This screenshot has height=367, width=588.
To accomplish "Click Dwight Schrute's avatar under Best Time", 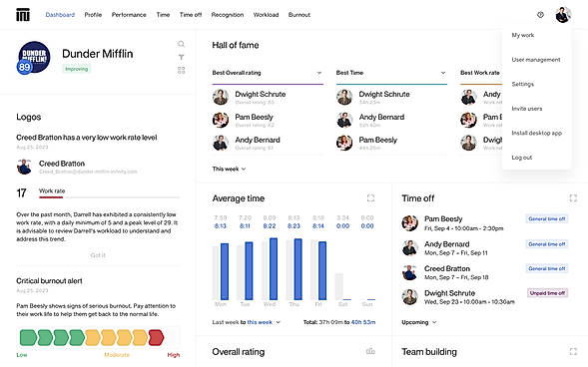I will 344,97.
